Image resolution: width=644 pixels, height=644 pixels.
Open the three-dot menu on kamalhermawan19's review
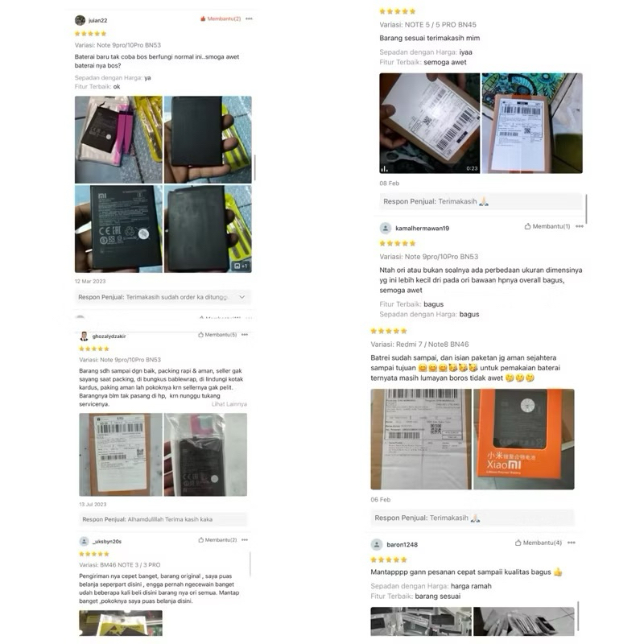[x=580, y=226]
